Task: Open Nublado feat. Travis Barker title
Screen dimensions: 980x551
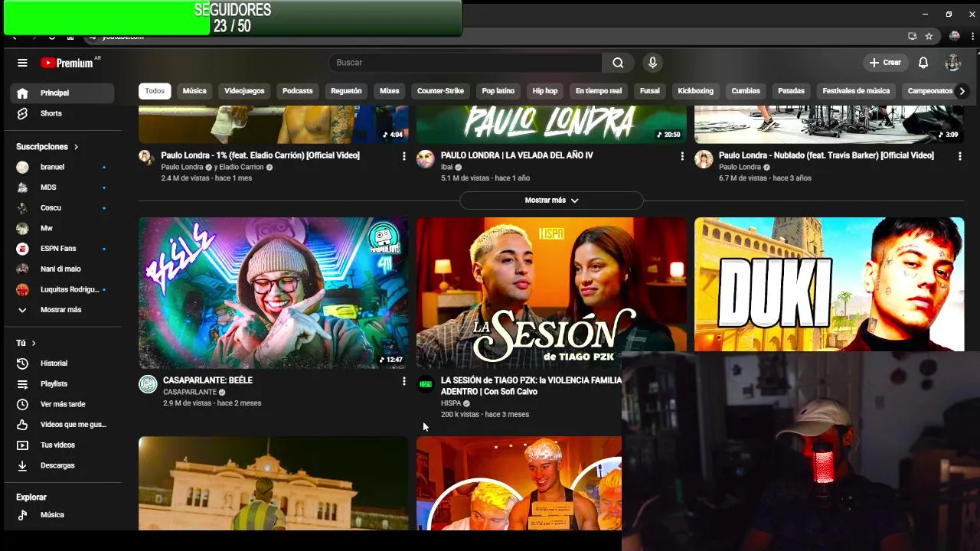Action: 826,155
